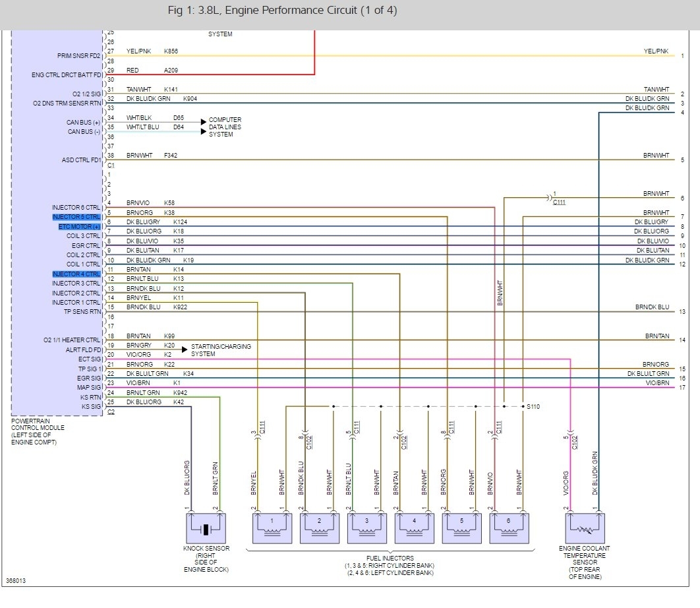Select fuel injector 1 symbol
The height and width of the screenshot is (608, 700).
click(x=271, y=527)
